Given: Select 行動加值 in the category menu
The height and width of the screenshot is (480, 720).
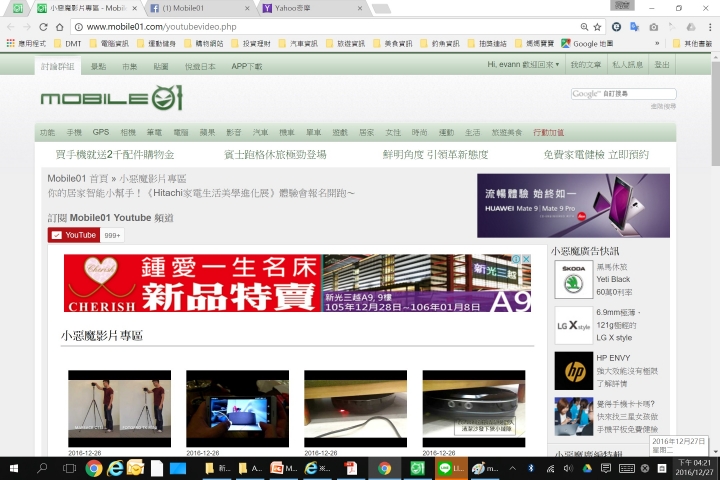Looking at the screenshot, I should pos(548,132).
